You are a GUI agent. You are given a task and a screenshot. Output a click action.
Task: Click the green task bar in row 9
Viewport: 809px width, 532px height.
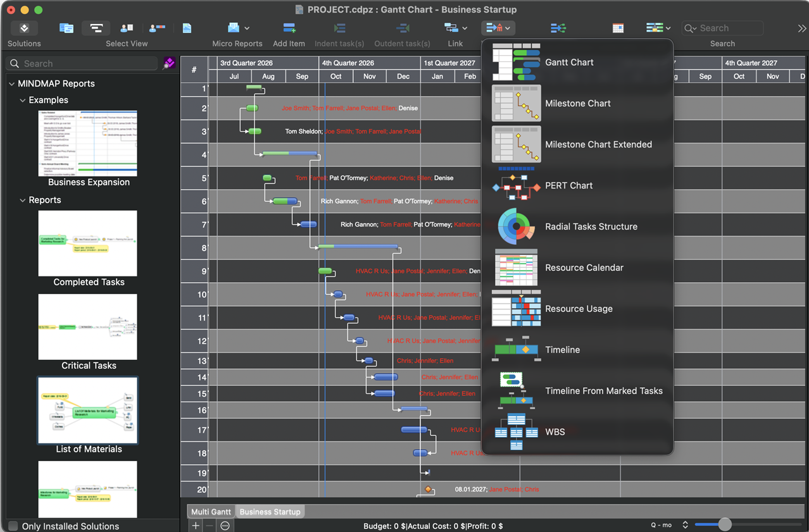(325, 271)
